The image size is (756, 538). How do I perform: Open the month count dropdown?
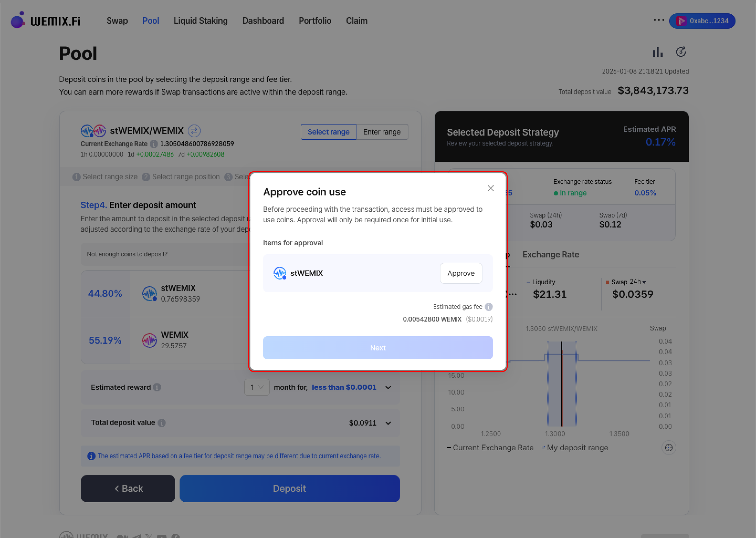point(256,387)
